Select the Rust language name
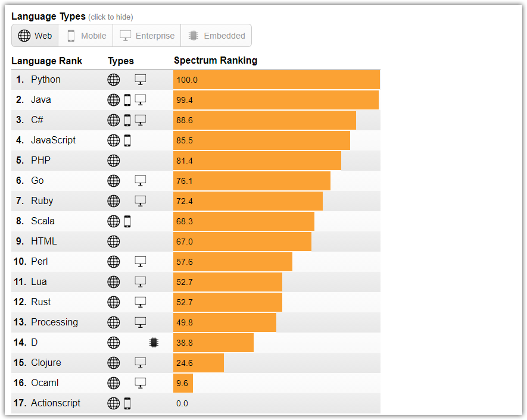 [41, 302]
